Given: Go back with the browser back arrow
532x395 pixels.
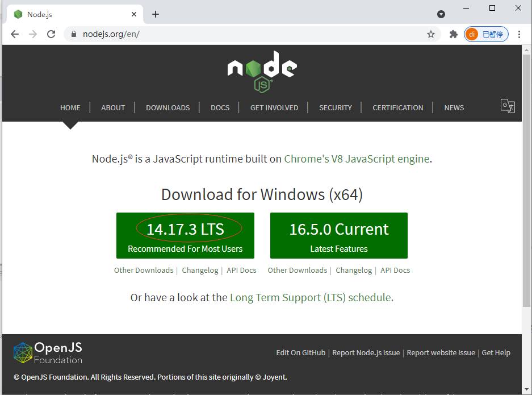Looking at the screenshot, I should point(15,34).
